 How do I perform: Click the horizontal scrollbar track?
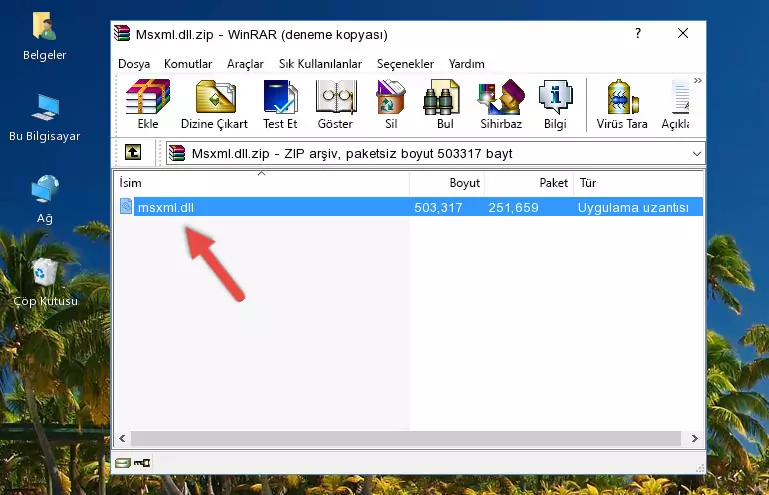coord(406,438)
